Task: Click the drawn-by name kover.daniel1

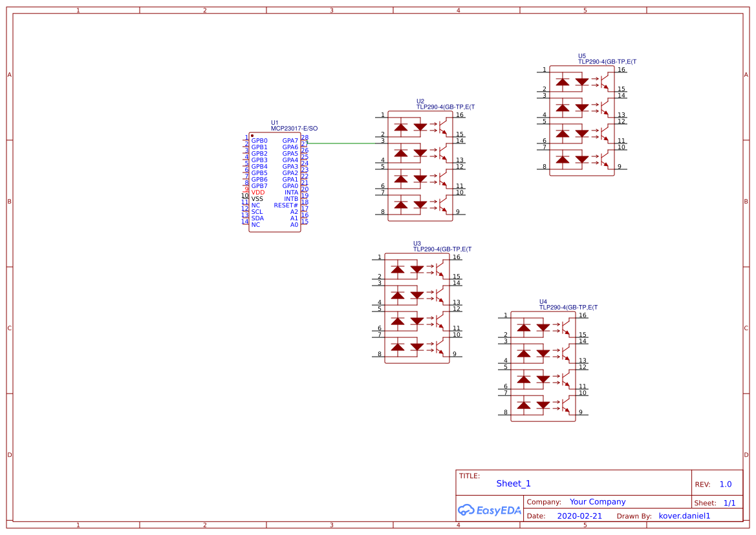Action: point(684,516)
